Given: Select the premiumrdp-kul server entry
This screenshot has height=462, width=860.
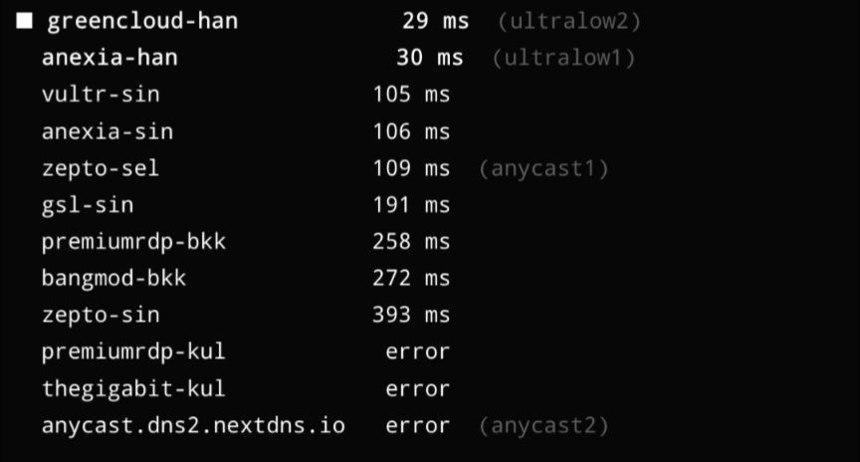Looking at the screenshot, I should point(134,352).
